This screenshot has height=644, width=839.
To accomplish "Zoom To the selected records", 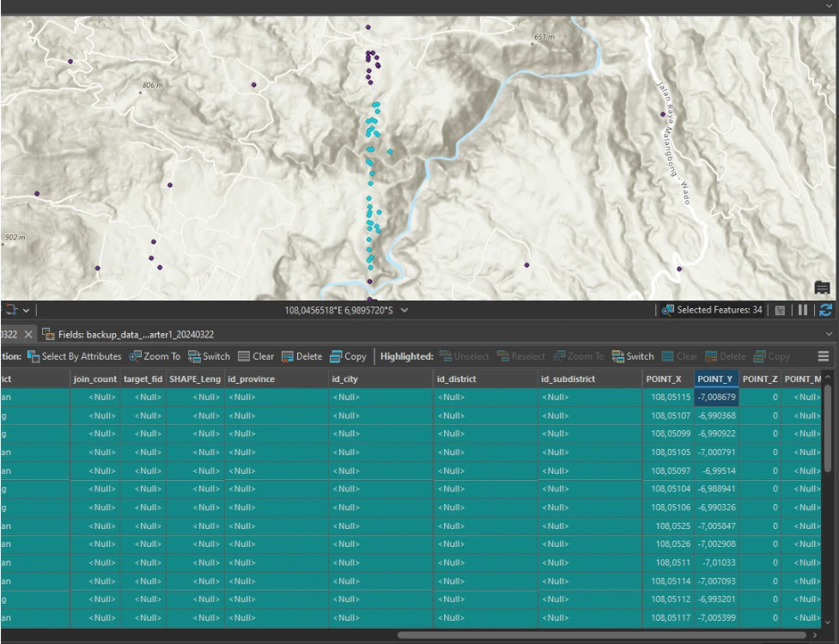I will (x=155, y=356).
